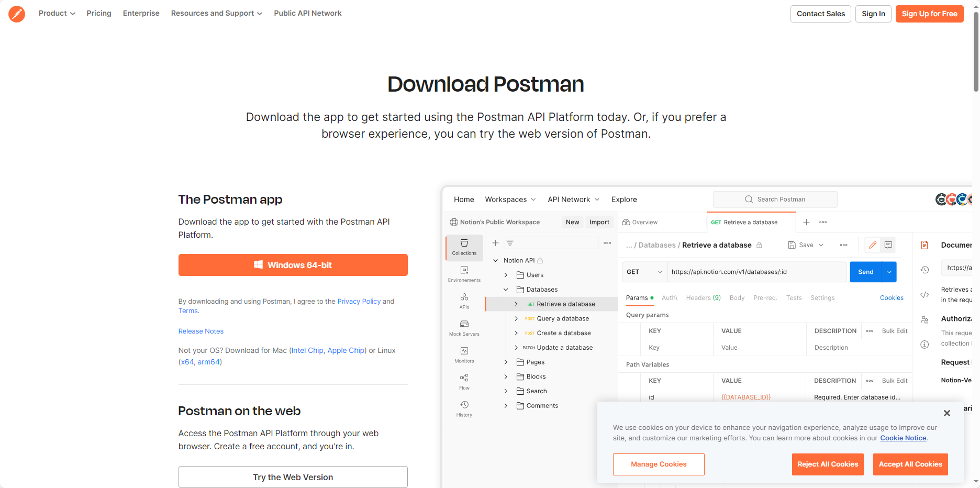Open the Release Notes link
980x488 pixels.
201,331
